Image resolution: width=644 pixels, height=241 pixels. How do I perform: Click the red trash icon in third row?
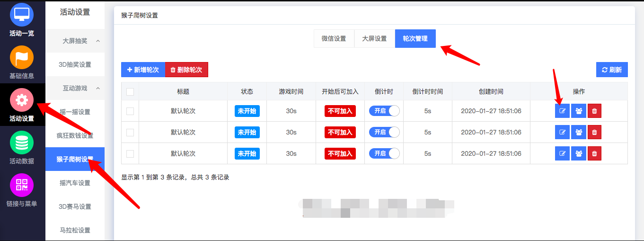tap(594, 153)
